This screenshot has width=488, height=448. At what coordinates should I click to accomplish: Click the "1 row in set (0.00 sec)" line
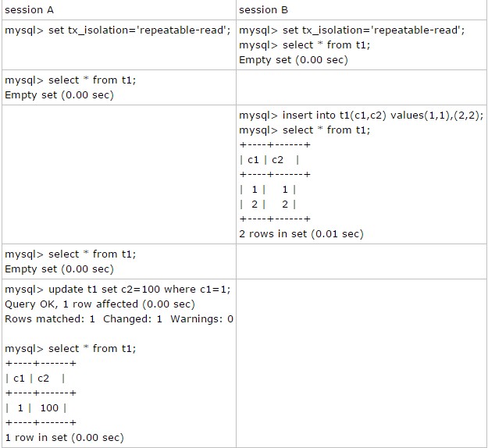64,438
